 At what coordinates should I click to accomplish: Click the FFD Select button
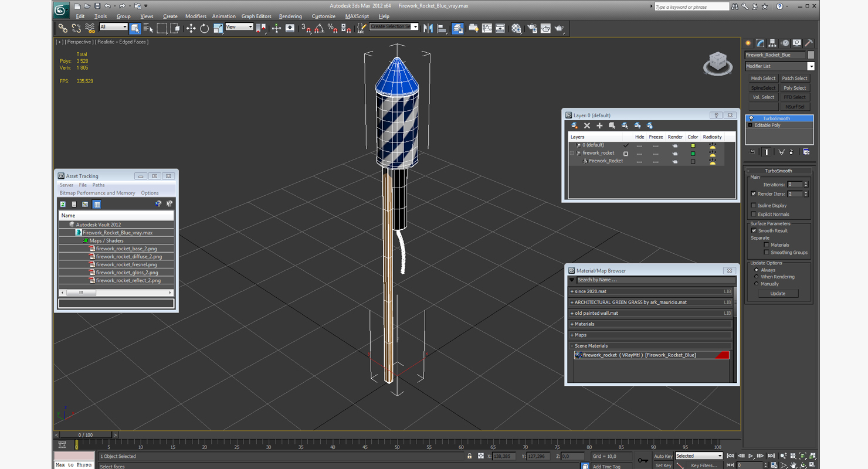pos(795,97)
